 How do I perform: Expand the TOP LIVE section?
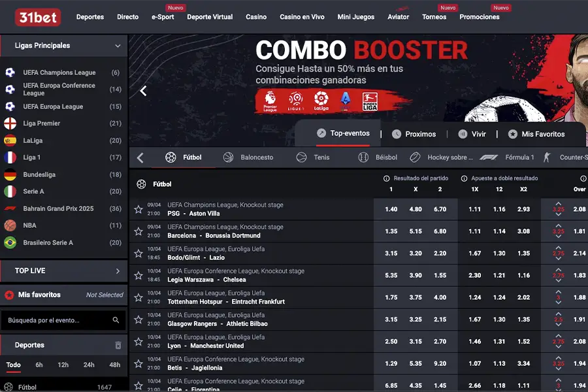(118, 271)
